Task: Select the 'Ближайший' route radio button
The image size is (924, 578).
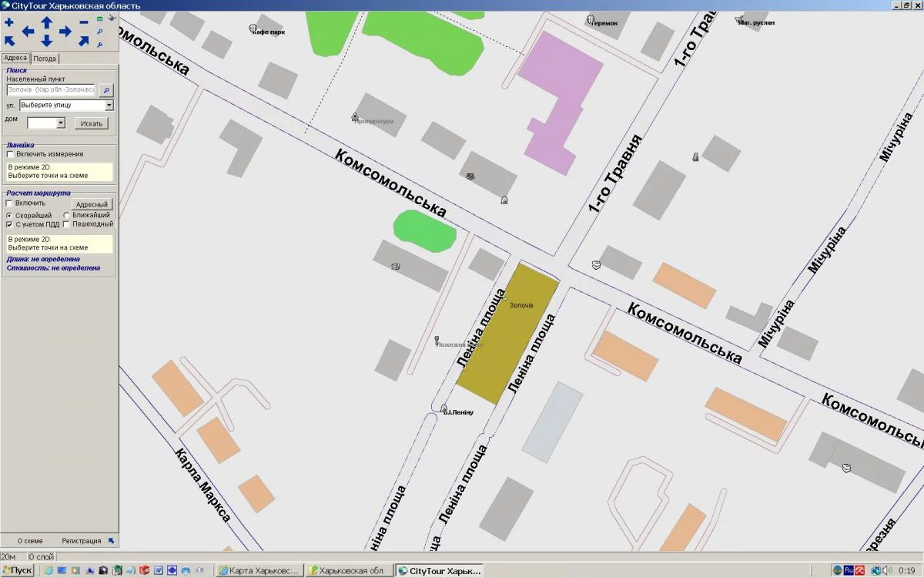Action: (66, 215)
